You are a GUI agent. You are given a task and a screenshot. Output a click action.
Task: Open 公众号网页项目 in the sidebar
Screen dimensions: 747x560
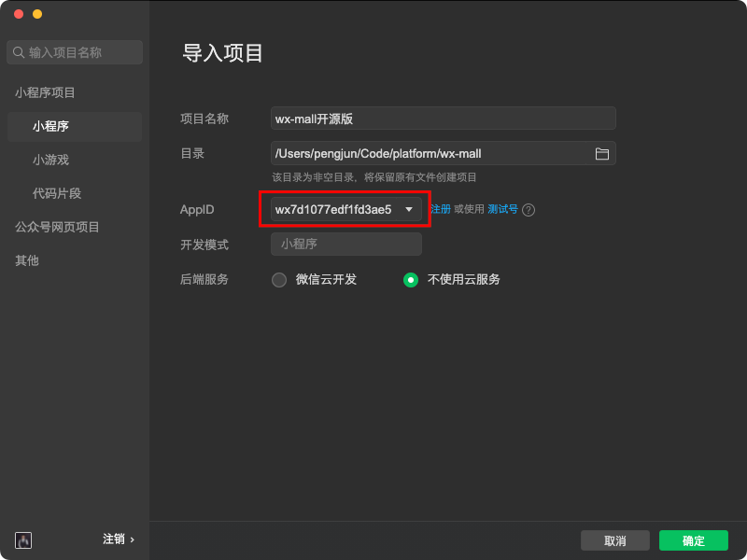pyautogui.click(x=57, y=227)
